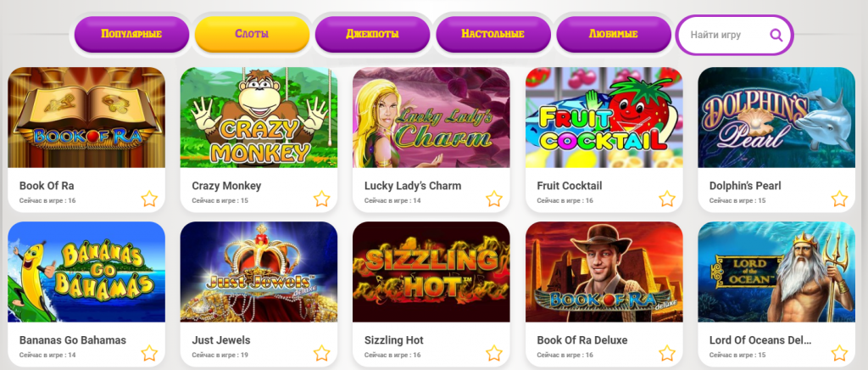Go to Настольные games
This screenshot has width=868, height=370.
click(x=493, y=34)
